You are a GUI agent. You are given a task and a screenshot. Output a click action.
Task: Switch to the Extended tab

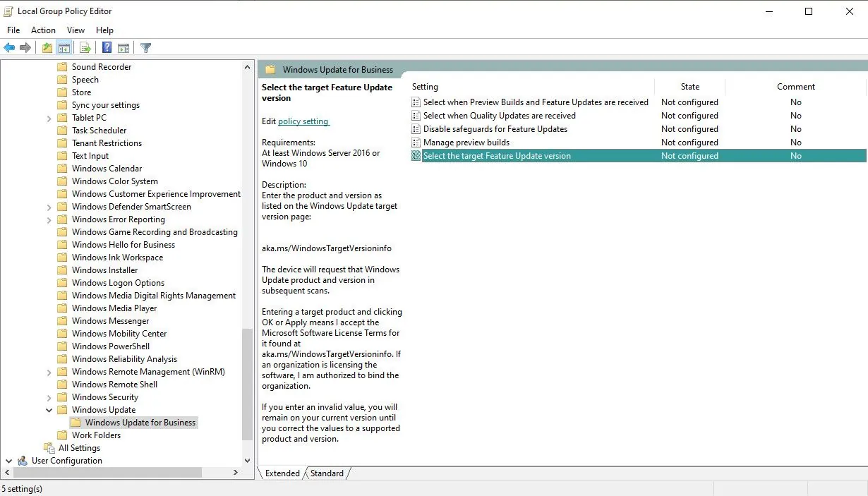coord(282,473)
